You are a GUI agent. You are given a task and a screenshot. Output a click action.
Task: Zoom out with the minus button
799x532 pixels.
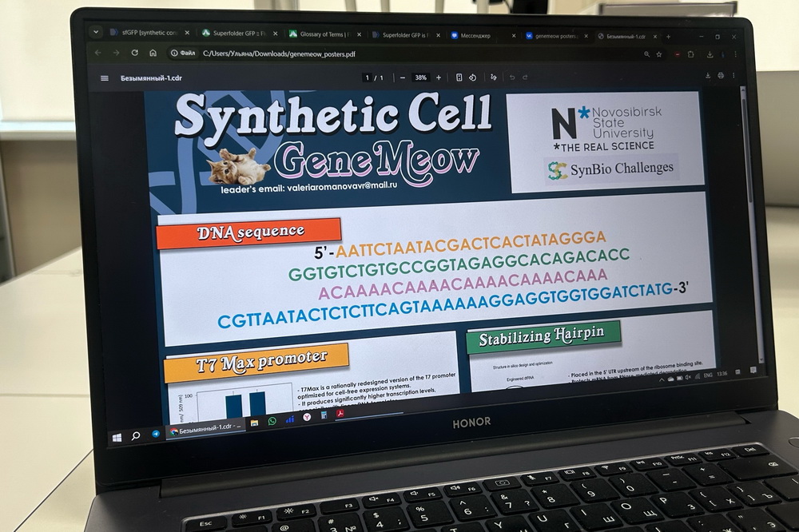[402, 77]
